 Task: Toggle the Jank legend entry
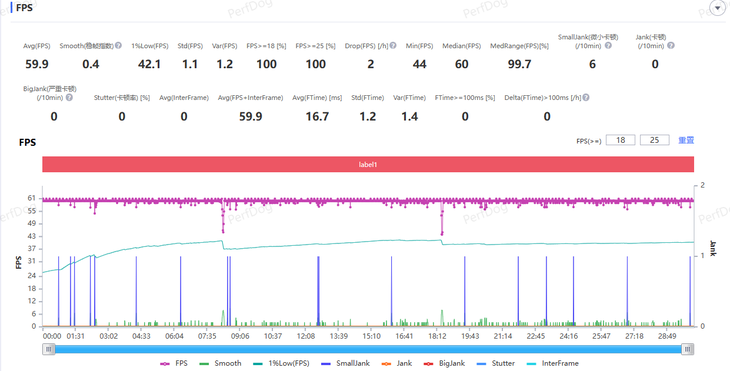tap(397, 364)
